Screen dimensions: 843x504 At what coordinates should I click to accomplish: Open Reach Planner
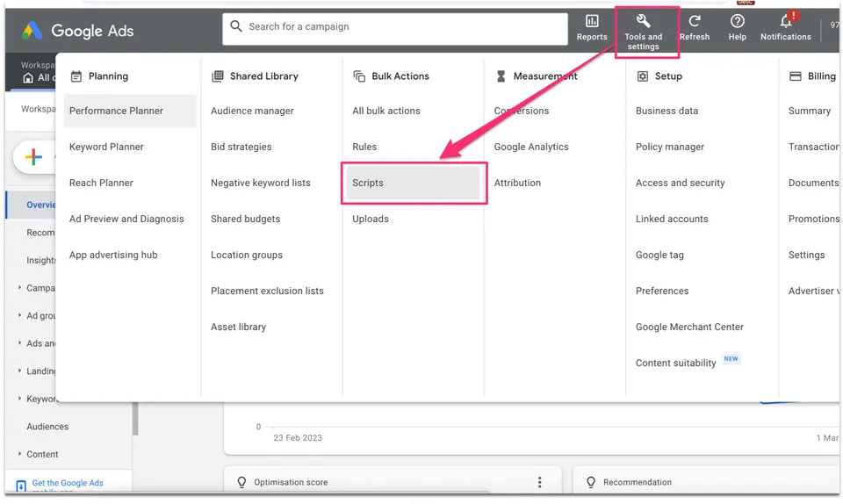tap(101, 183)
